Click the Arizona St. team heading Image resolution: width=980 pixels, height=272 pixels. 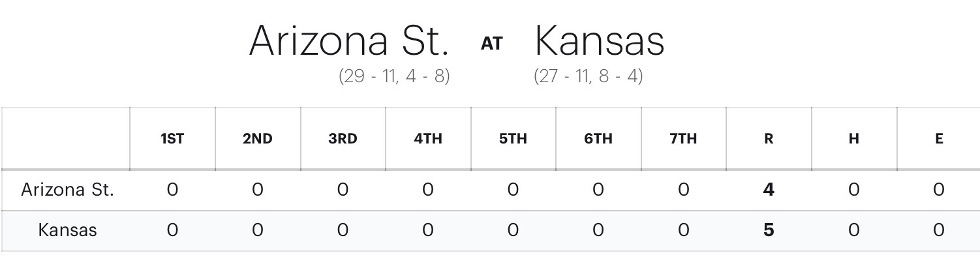(349, 40)
